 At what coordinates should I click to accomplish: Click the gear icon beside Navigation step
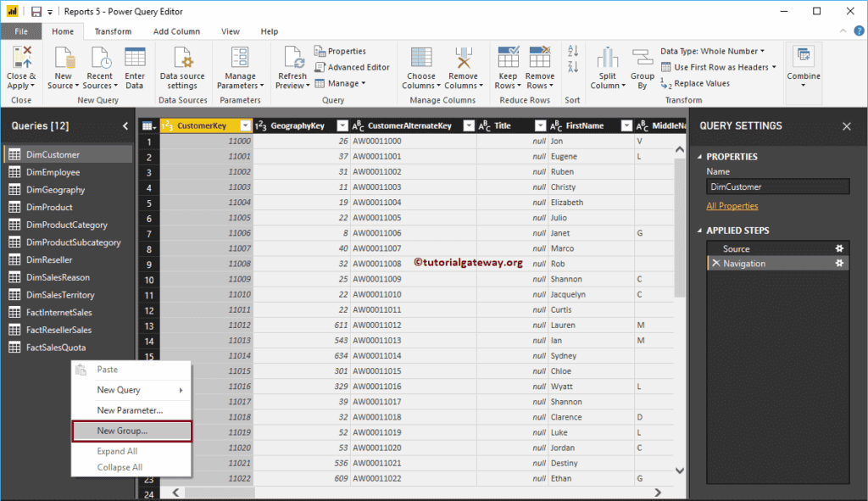pos(838,263)
